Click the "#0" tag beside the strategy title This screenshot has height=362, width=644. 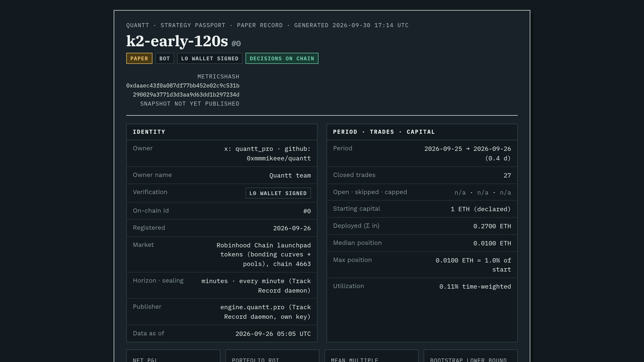tap(236, 44)
